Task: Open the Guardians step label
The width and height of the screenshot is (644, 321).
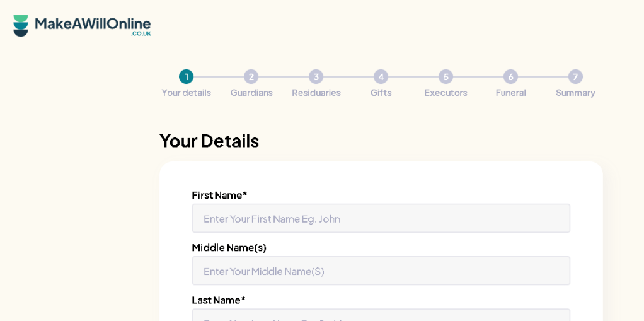Action: (x=251, y=93)
